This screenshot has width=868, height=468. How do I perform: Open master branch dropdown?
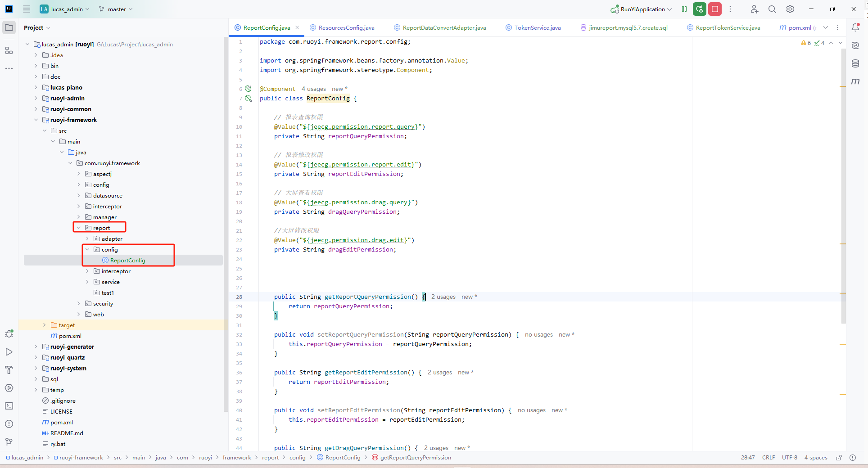click(116, 9)
